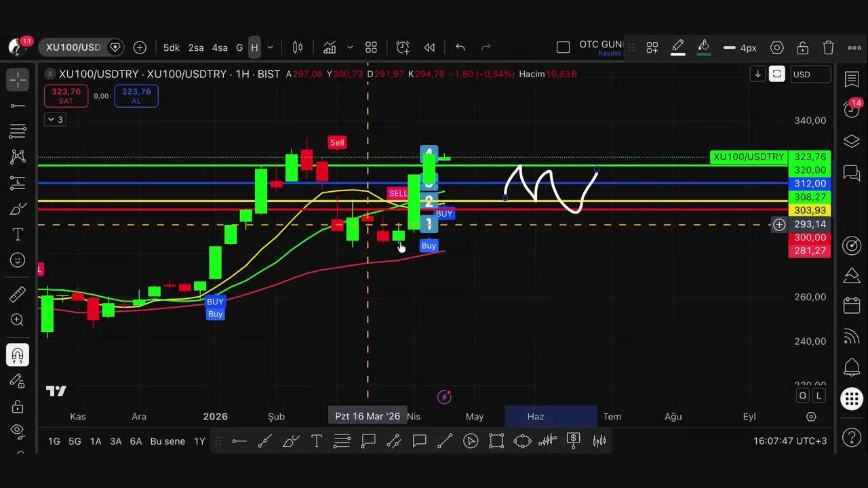
Task: Click the zoom-in magnifier tool
Action: [x=18, y=320]
